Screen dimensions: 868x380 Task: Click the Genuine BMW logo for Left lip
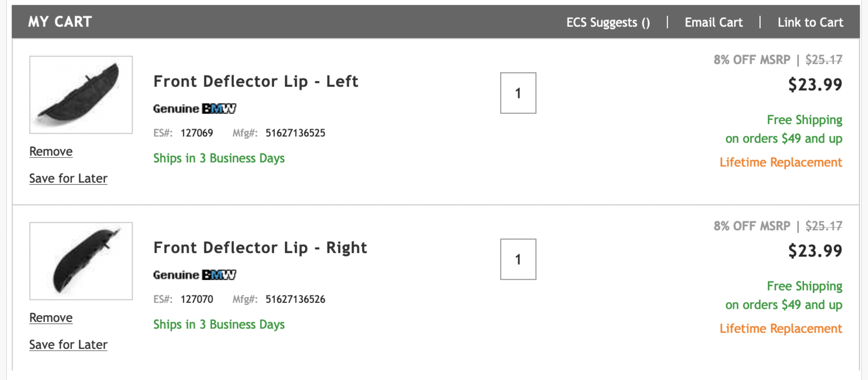pos(194,108)
